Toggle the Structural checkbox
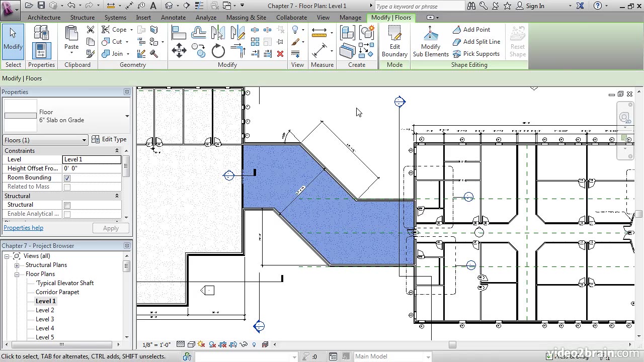Viewport: 644px width, 362px height. (x=67, y=205)
